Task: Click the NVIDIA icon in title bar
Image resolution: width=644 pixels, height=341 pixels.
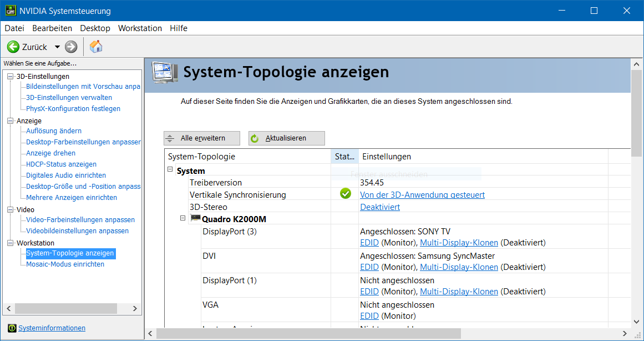Action: pyautogui.click(x=11, y=11)
